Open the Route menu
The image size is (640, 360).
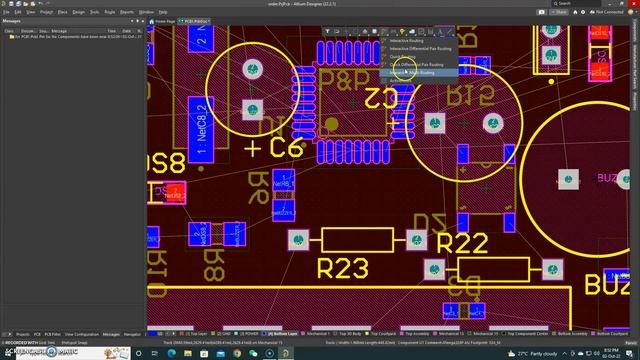click(109, 12)
